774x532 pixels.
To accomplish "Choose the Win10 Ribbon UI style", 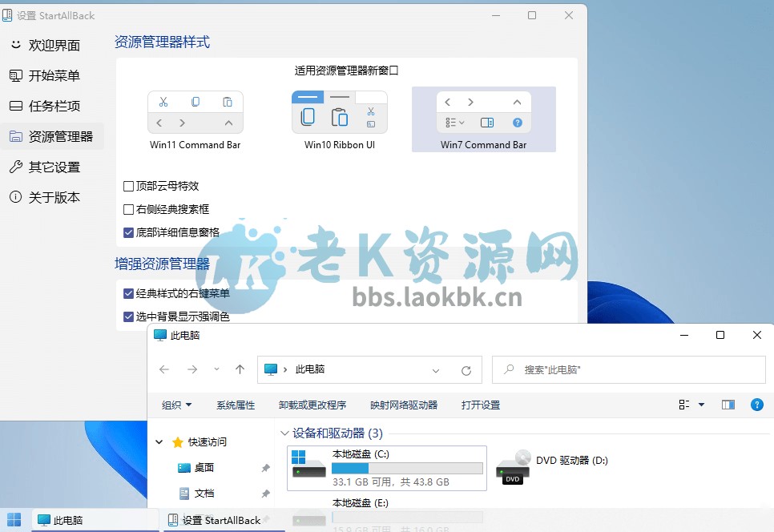I will (340, 120).
